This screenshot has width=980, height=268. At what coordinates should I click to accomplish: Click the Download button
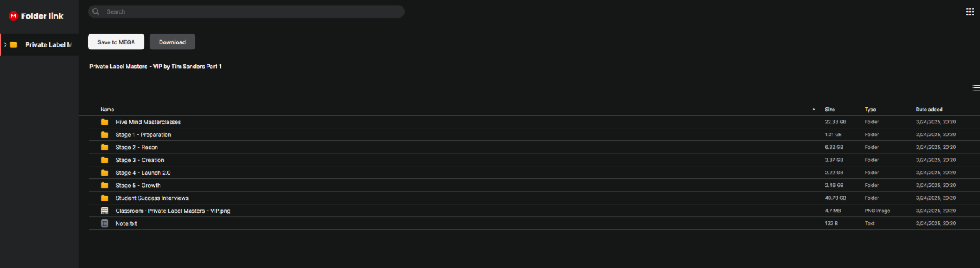172,42
